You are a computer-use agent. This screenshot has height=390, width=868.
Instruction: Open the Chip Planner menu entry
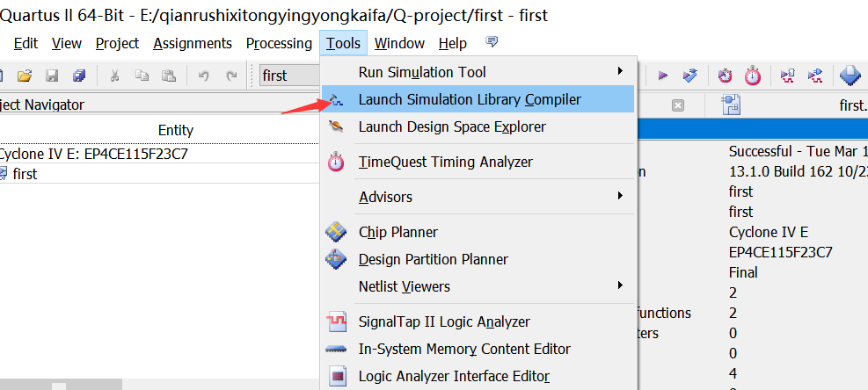(398, 232)
